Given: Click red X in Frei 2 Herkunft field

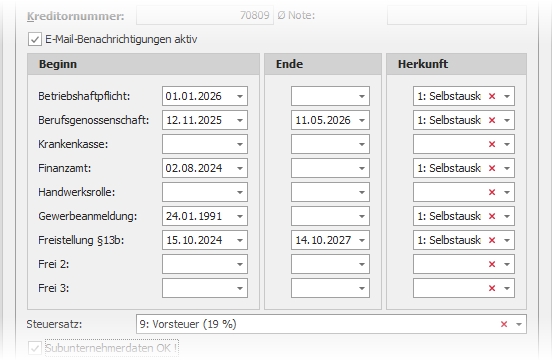Looking at the screenshot, I should click(492, 264).
